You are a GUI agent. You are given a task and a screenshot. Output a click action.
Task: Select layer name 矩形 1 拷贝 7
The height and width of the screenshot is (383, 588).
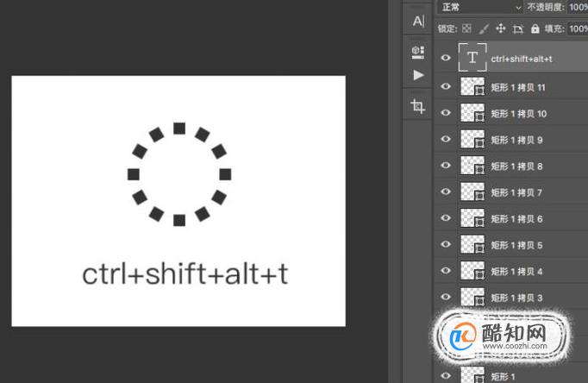[x=516, y=192]
